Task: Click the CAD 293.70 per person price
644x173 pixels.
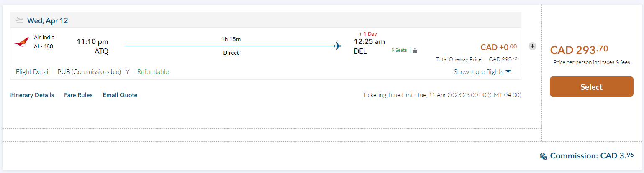Action: click(x=579, y=50)
